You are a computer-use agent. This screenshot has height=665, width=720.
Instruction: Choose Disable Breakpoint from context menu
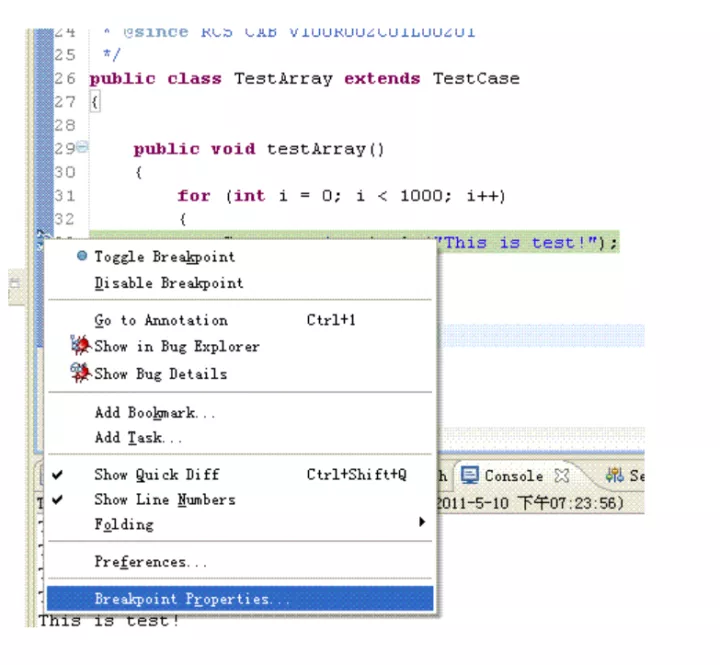(239, 283)
